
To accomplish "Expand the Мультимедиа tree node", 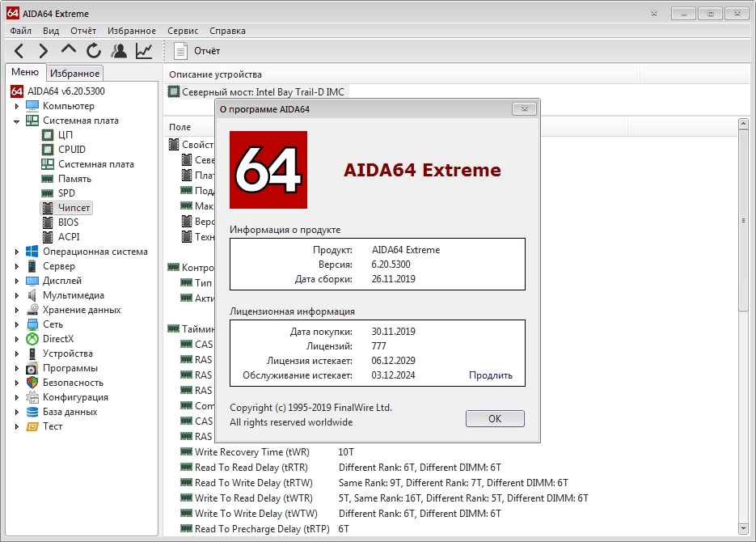I will point(17,295).
